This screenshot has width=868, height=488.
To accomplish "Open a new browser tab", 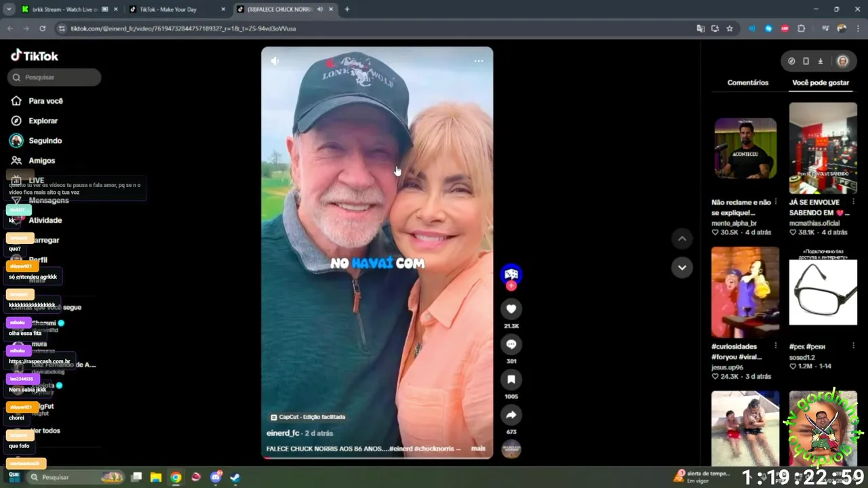I will [347, 9].
